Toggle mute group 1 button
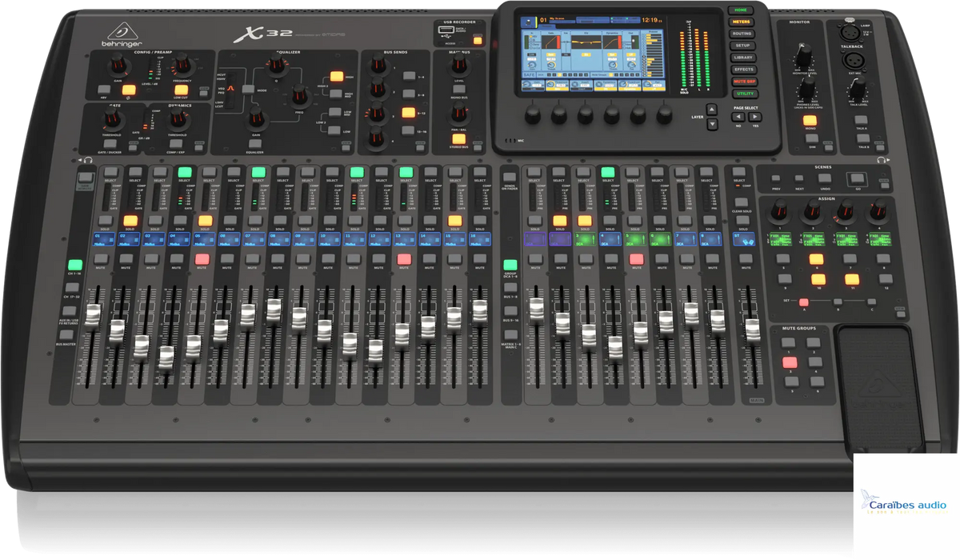This screenshot has width=960, height=560. [789, 343]
